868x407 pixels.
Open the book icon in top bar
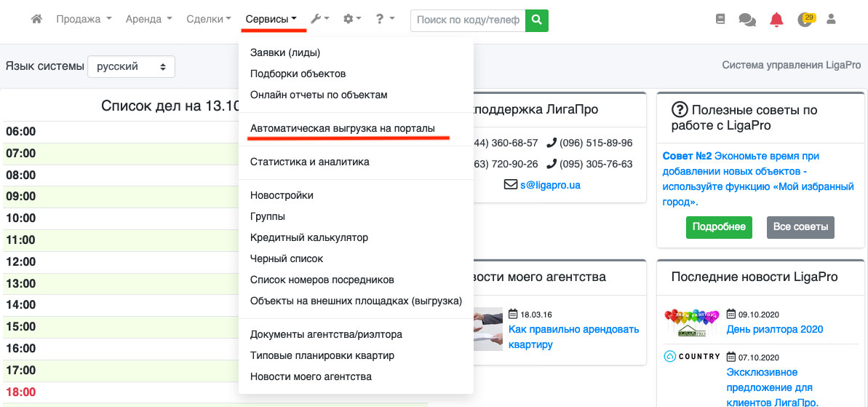point(720,20)
